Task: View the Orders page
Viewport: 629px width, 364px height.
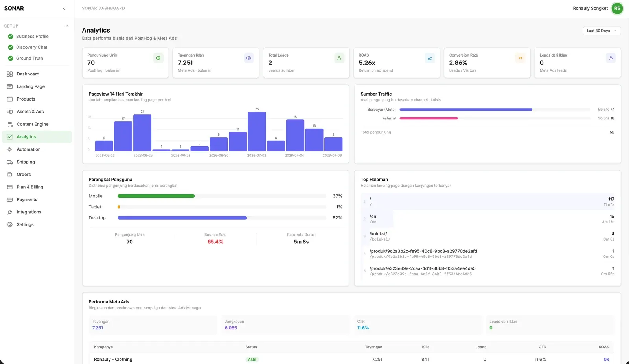Action: click(x=37, y=175)
